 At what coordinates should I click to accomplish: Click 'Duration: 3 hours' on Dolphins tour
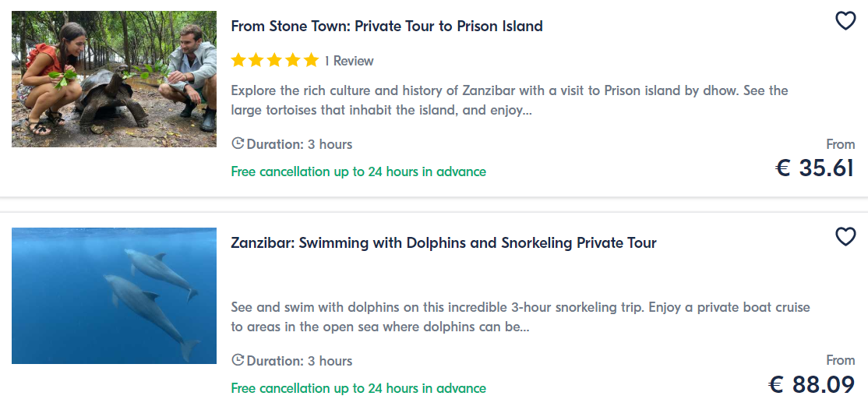pos(299,361)
